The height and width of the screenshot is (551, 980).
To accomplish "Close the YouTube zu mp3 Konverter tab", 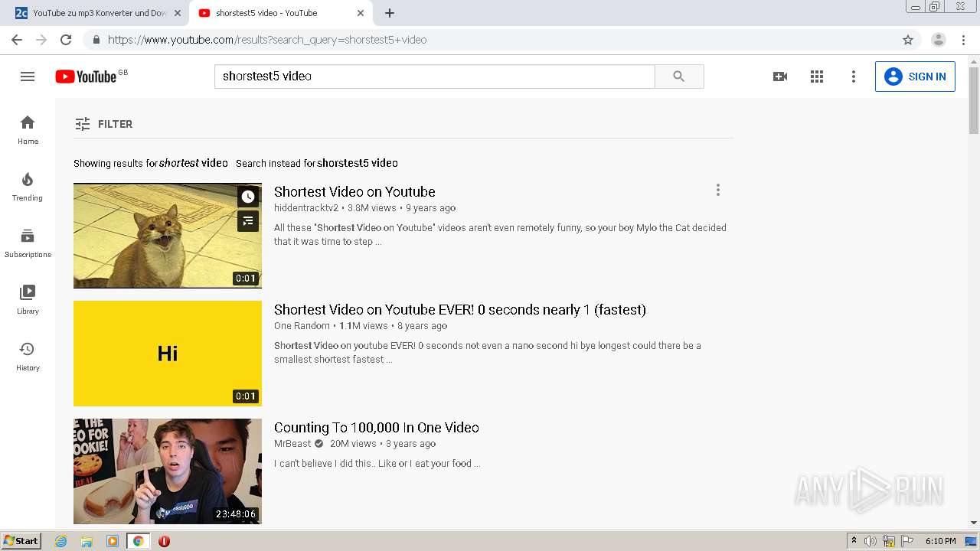I will [x=178, y=13].
